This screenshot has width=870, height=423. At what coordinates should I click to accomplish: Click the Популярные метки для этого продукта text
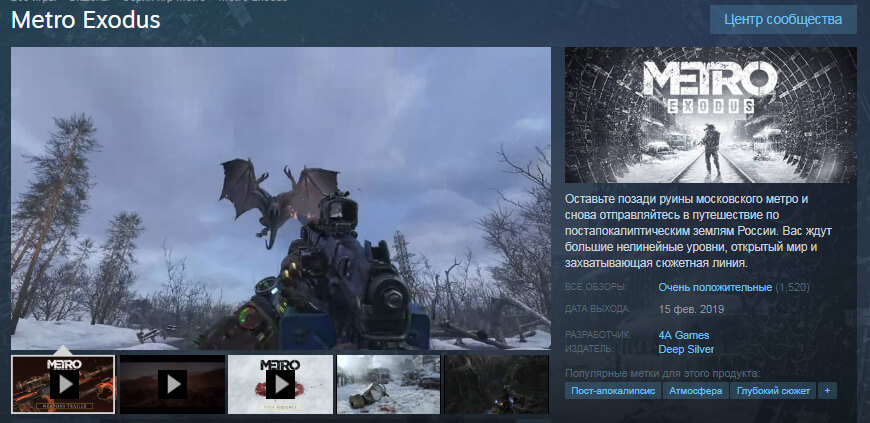[x=663, y=373]
